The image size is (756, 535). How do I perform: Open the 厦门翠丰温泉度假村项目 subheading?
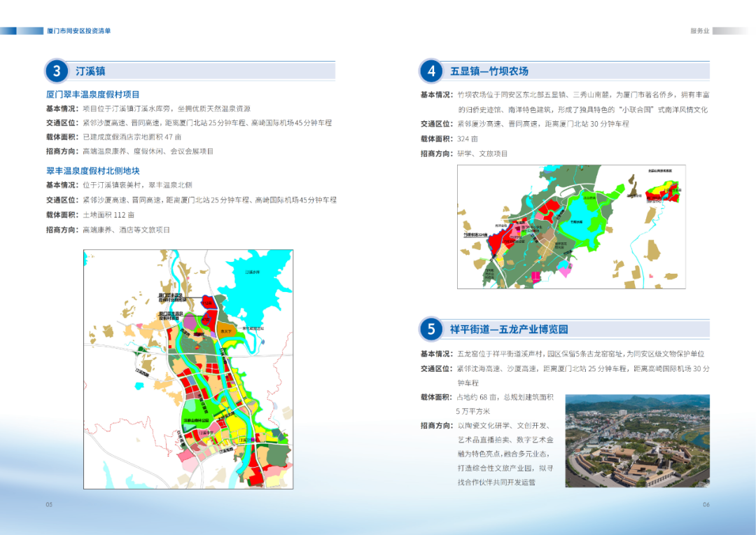coord(93,94)
